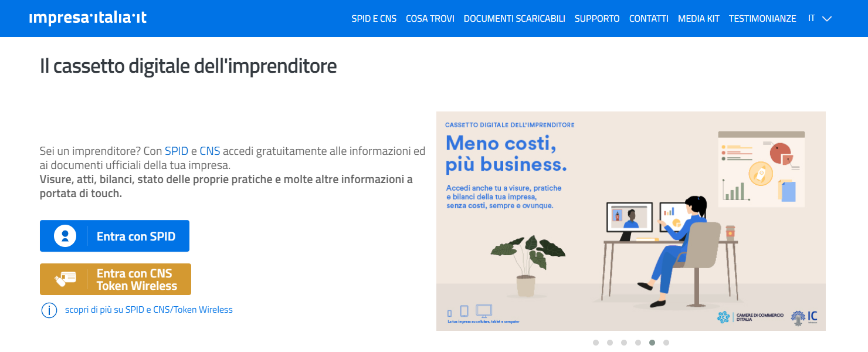Image resolution: width=868 pixels, height=352 pixels.
Task: Click the card and USB token icon
Action: pos(65,279)
